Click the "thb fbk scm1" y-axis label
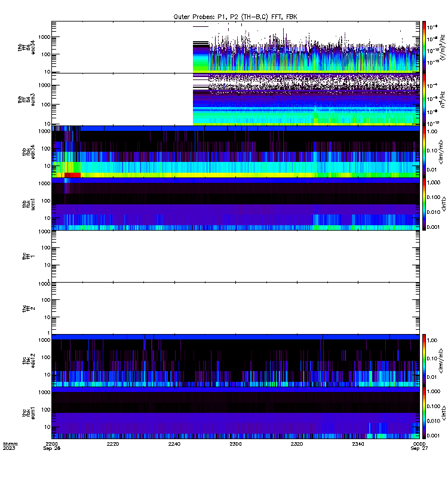448x478 pixels. coord(28,204)
